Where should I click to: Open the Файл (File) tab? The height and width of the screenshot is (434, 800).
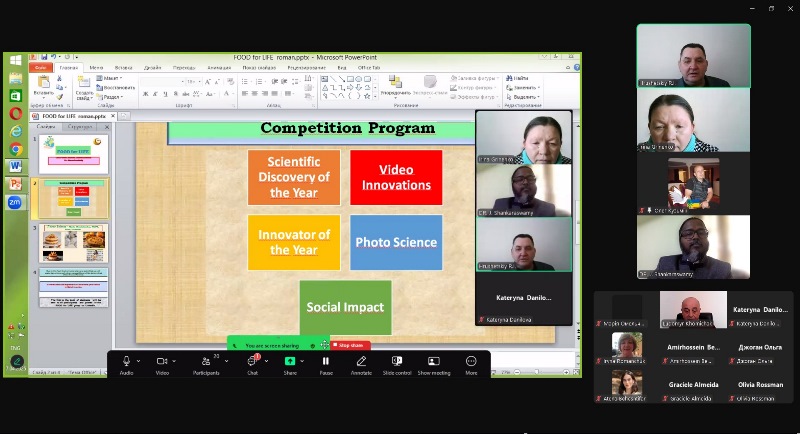pyautogui.click(x=41, y=67)
